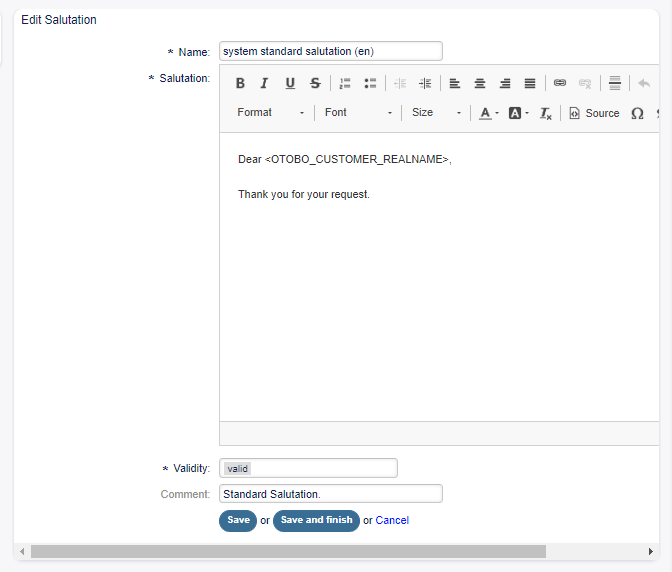The image size is (672, 572).
Task: Apply underline formatting
Action: pyautogui.click(x=290, y=83)
